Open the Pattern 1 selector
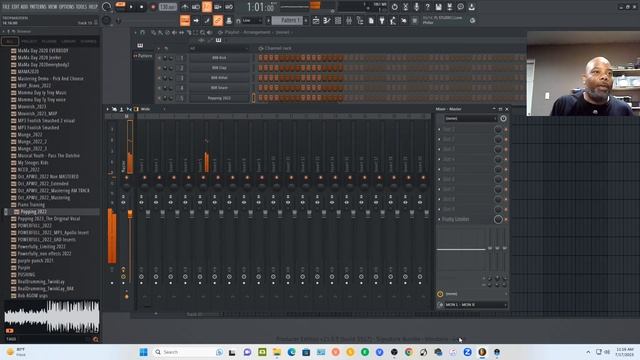 coord(288,20)
